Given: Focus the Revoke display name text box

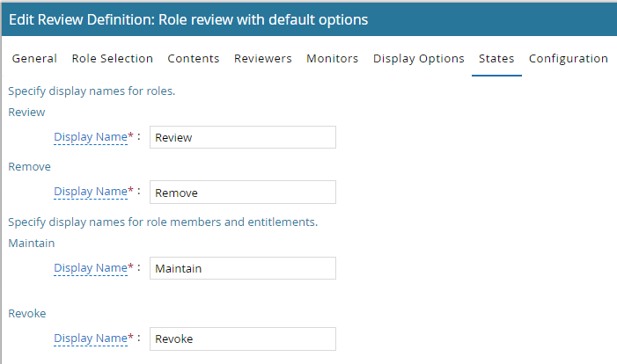Looking at the screenshot, I should tap(242, 339).
